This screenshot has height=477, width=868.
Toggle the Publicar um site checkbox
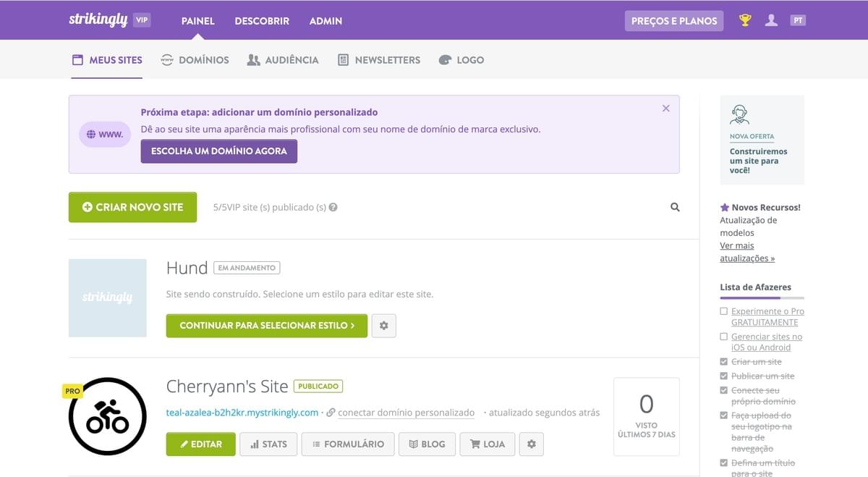[724, 376]
